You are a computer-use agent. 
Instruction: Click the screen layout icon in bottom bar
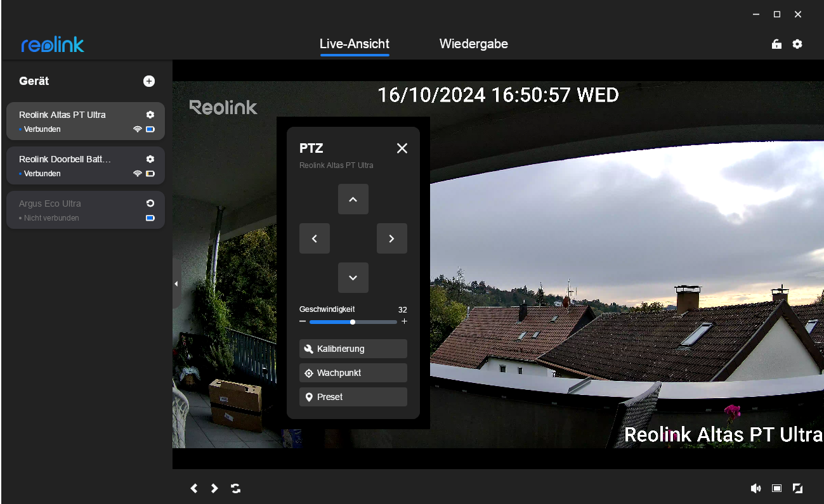(x=776, y=488)
